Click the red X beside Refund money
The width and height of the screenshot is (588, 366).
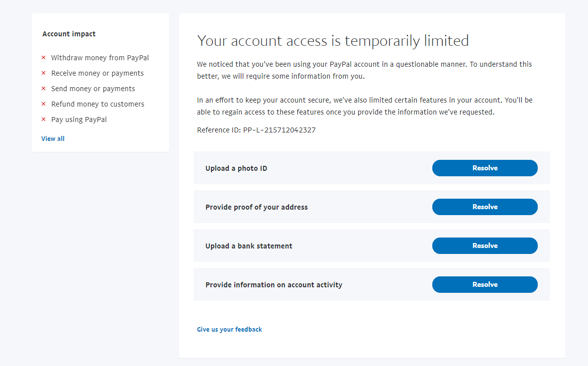(44, 104)
